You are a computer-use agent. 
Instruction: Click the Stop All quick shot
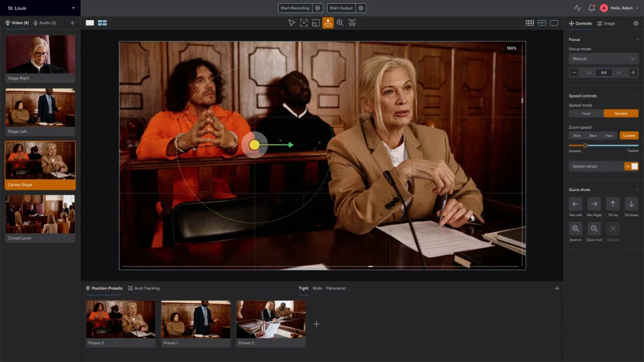pos(613,229)
